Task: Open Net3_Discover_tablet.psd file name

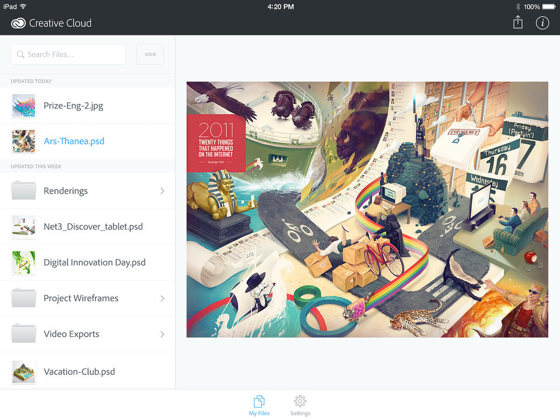Action: coord(93,226)
